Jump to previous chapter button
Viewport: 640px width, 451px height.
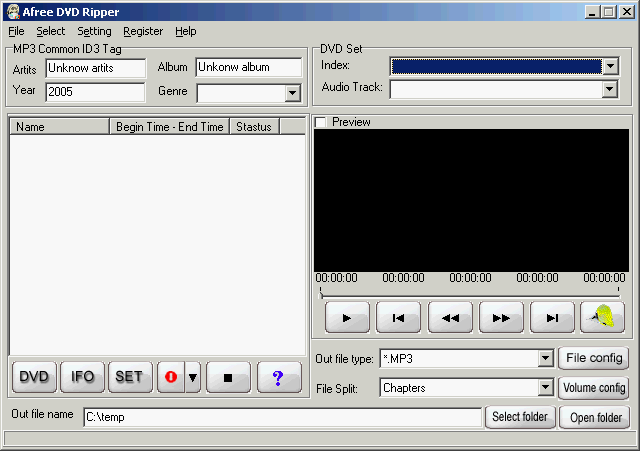398,318
